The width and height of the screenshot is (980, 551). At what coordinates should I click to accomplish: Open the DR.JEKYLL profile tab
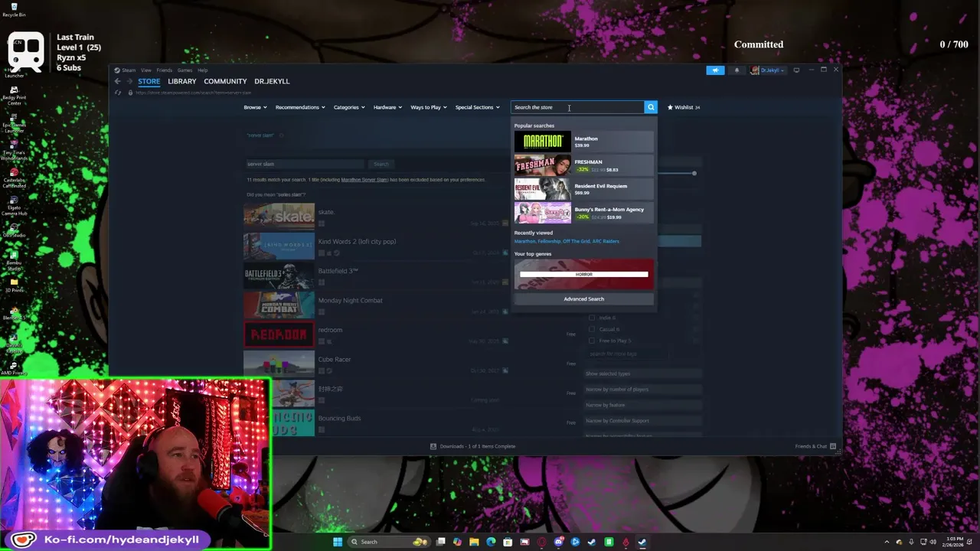point(272,81)
